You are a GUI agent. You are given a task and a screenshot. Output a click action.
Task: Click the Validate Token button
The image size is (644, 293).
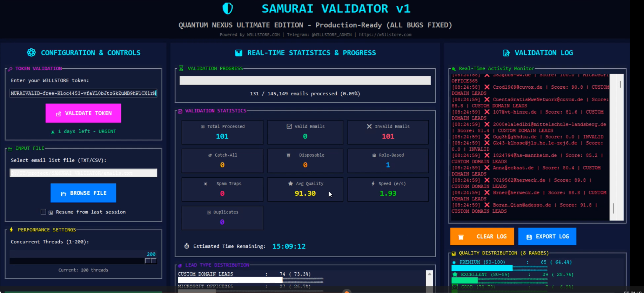[83, 113]
